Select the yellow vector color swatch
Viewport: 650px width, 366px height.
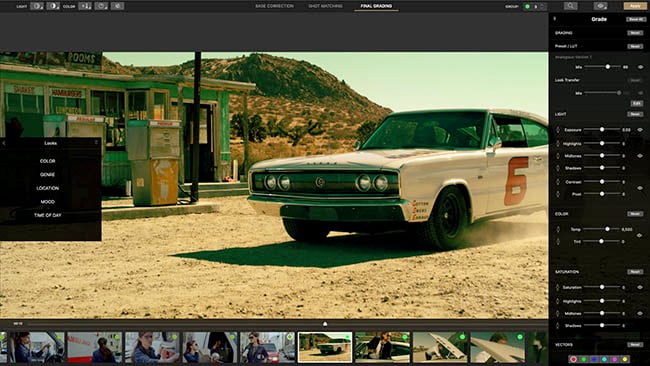(x=625, y=359)
